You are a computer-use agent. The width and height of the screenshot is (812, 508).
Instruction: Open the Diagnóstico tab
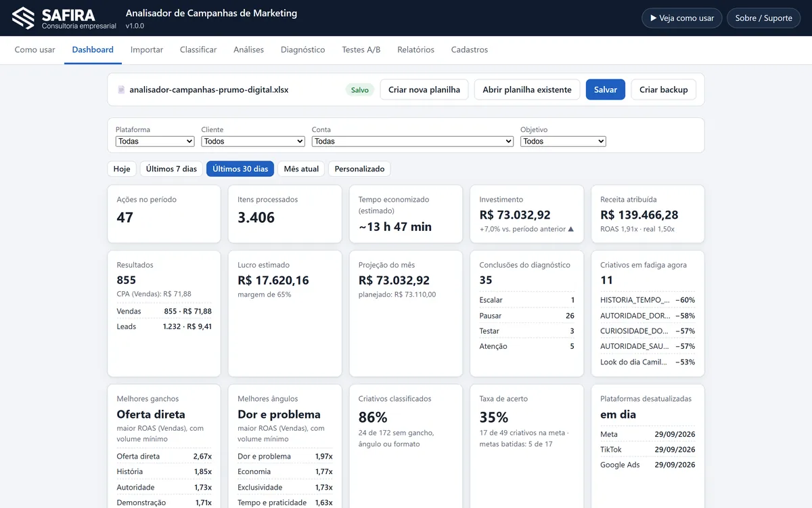303,49
